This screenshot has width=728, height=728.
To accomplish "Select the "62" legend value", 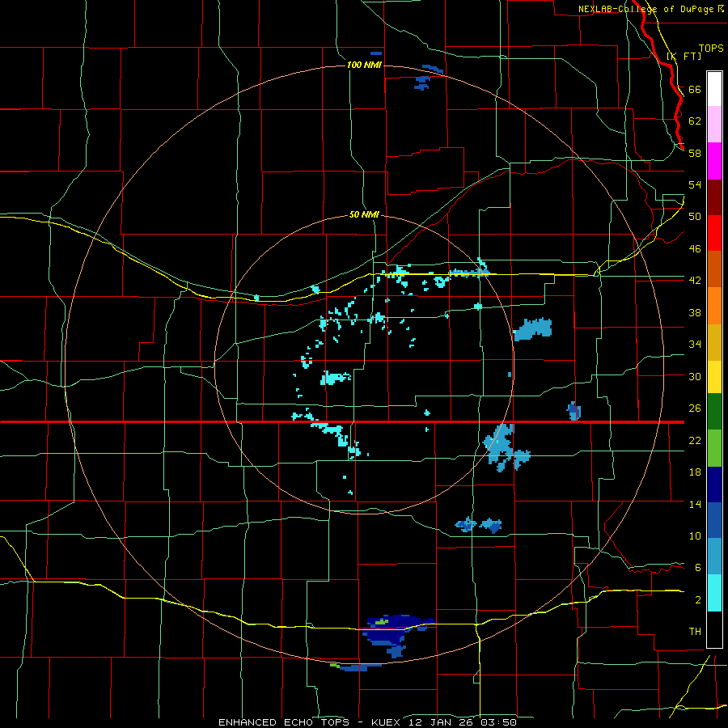I will (695, 121).
